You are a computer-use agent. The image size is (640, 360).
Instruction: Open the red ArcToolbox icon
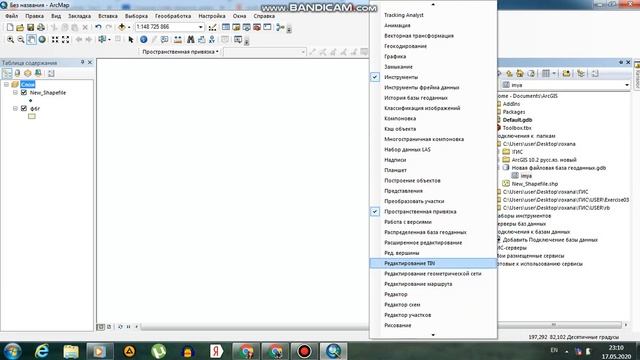pos(257,27)
